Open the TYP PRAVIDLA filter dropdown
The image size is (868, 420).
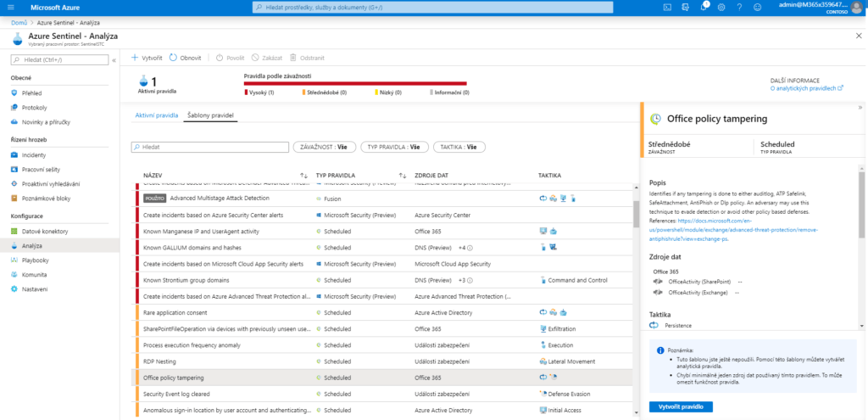pyautogui.click(x=394, y=148)
